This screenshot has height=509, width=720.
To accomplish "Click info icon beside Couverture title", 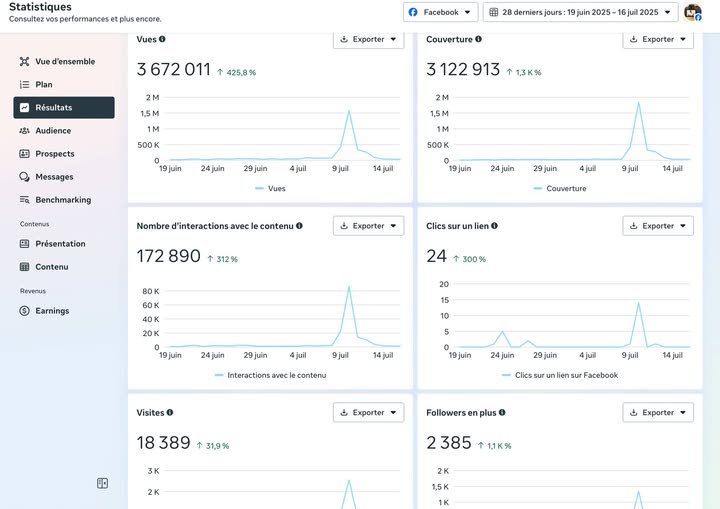I will coord(479,39).
